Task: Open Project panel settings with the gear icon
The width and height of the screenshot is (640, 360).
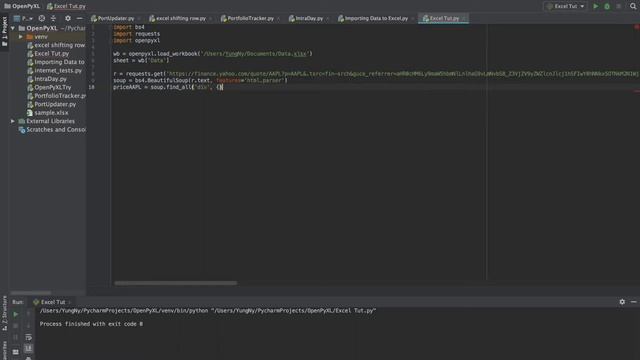Action: pyautogui.click(x=68, y=18)
